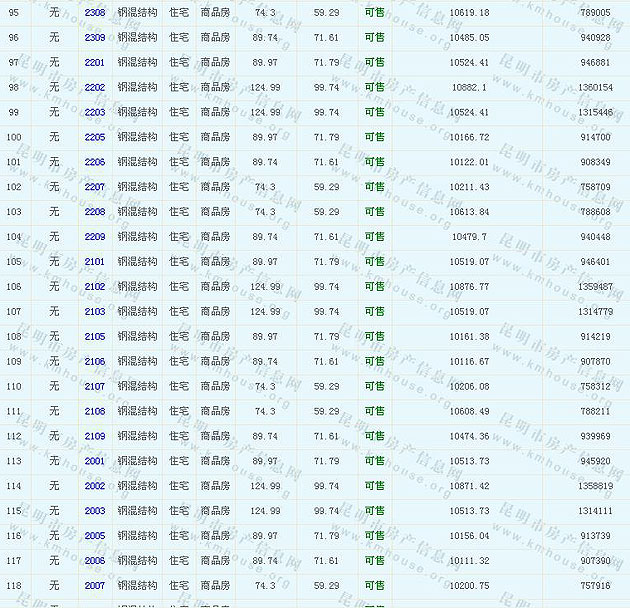Image resolution: width=630 pixels, height=608 pixels.
Task: Click room 2201 link
Action: [x=94, y=62]
